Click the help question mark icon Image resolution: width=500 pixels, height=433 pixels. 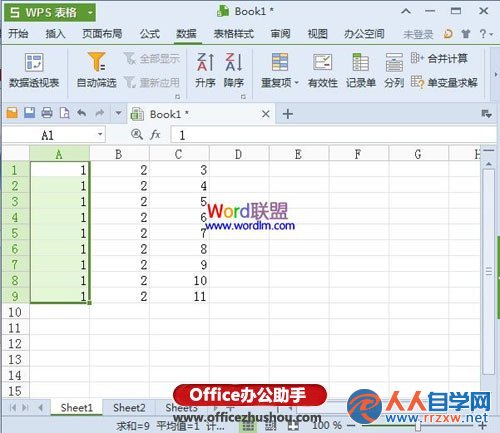(x=483, y=34)
